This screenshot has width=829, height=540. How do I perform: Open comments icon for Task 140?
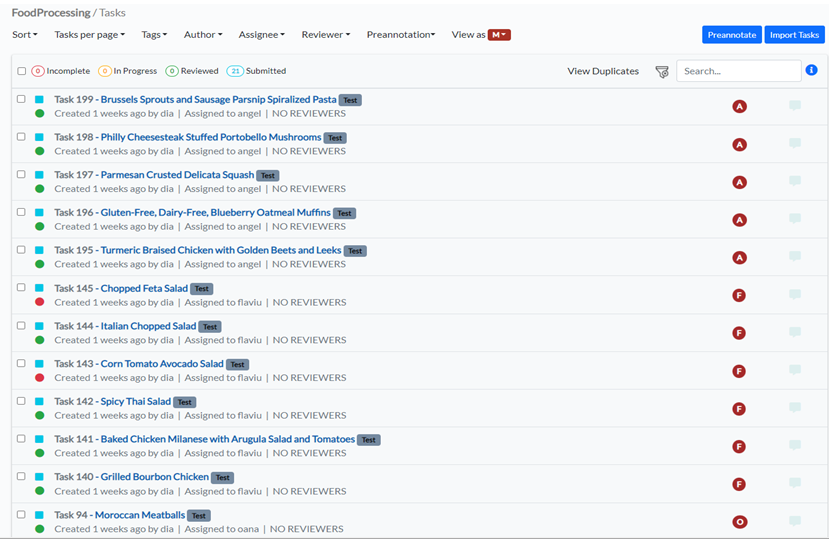pos(795,483)
